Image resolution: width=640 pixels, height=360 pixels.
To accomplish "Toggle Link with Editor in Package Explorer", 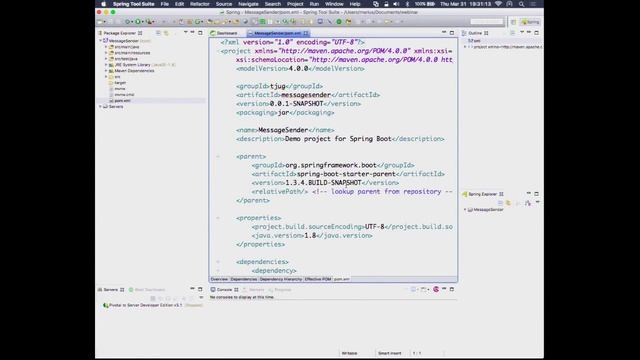I will click(x=166, y=33).
